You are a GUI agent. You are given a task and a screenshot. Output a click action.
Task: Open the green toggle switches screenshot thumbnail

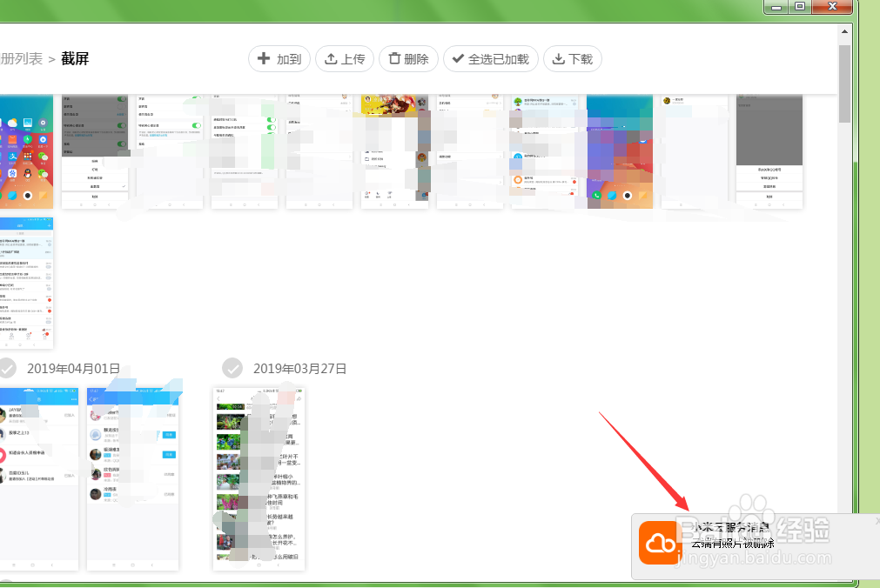point(244,151)
